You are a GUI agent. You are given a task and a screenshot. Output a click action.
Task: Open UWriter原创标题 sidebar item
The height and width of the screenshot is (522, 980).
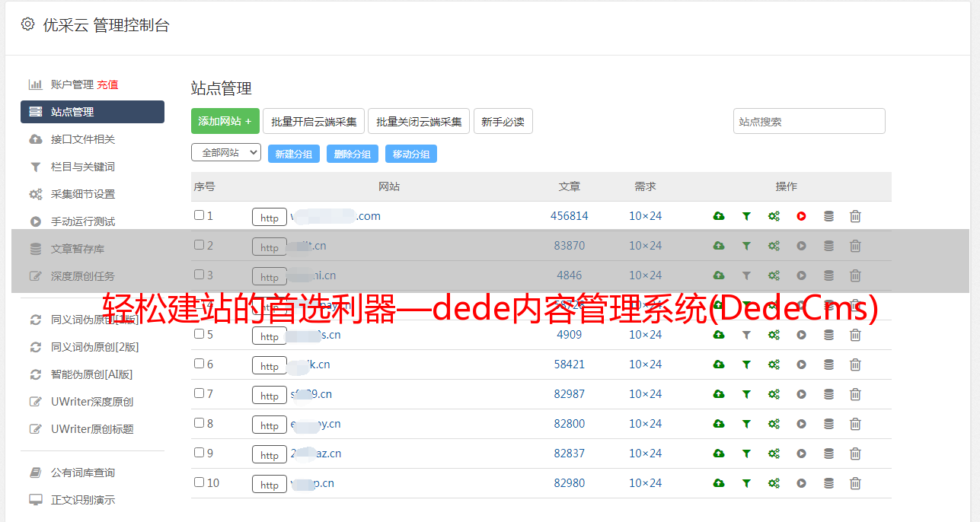click(92, 429)
